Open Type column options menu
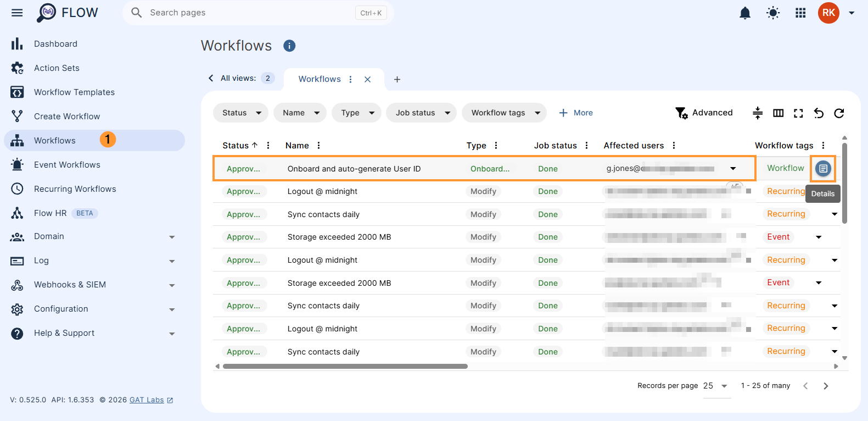 click(x=496, y=146)
